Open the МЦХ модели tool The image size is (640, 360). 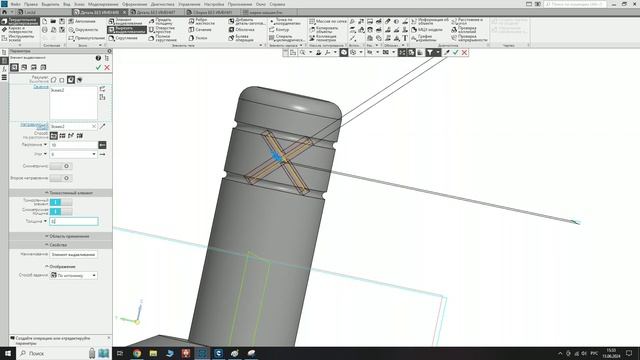point(427,30)
